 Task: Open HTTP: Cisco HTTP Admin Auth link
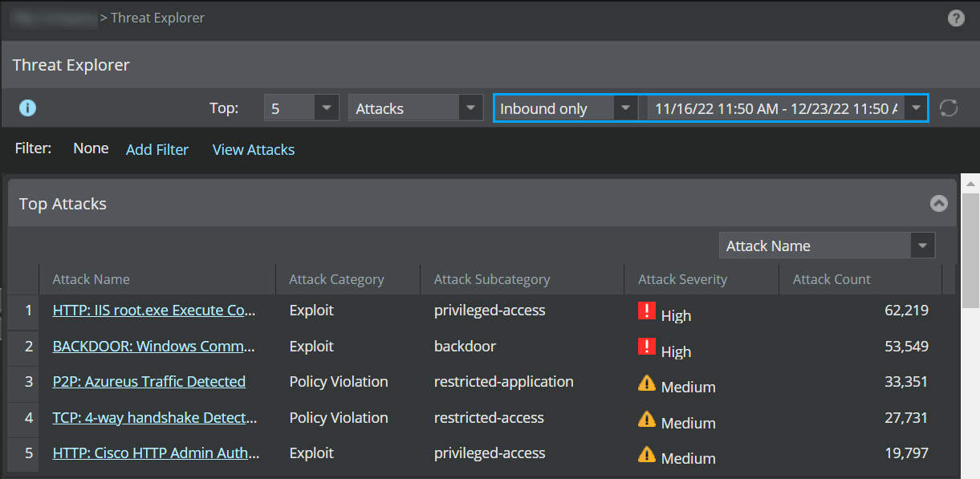point(157,453)
